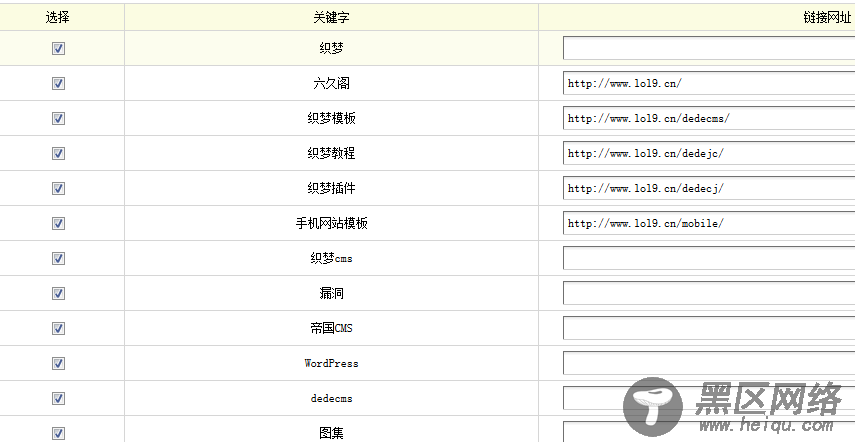Select the keyword text 手机网站模板
The image size is (855, 442).
pyautogui.click(x=331, y=223)
